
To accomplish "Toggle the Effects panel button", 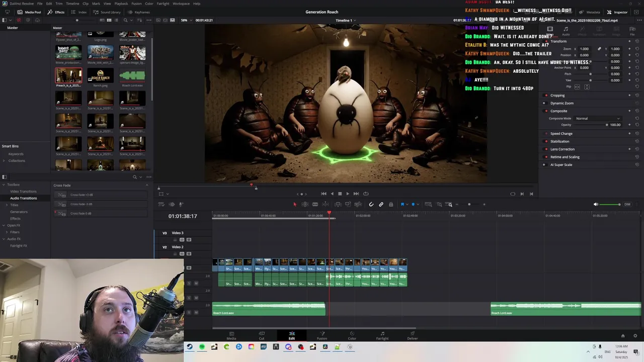I will [56, 12].
